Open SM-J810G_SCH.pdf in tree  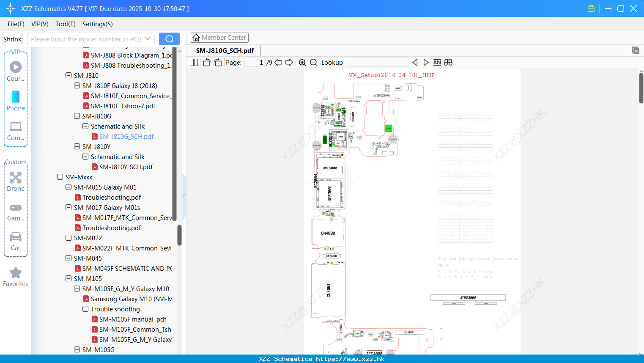(126, 136)
